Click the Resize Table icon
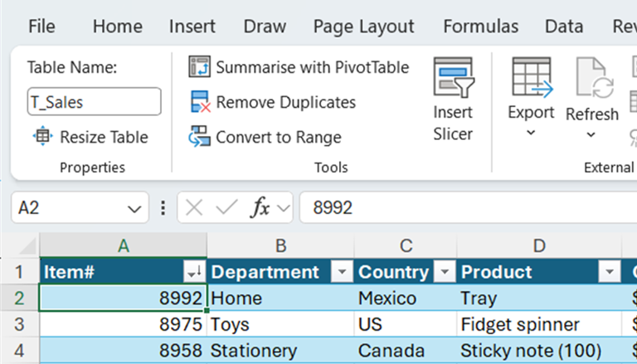Image resolution: width=637 pixels, height=364 pixels. point(42,137)
